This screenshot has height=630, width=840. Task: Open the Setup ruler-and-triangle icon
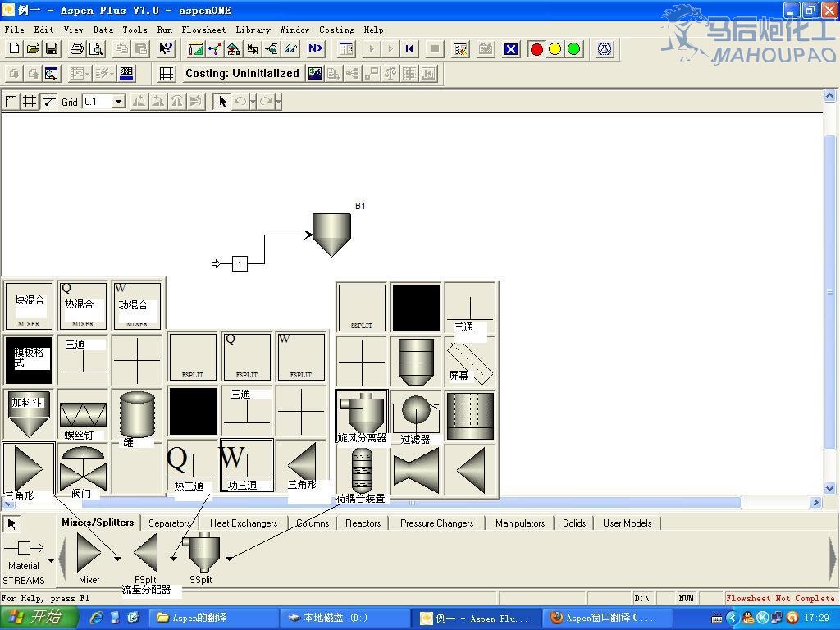click(x=196, y=48)
